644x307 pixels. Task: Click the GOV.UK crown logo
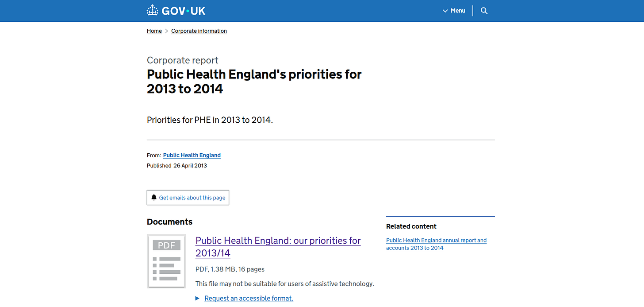[x=176, y=11]
